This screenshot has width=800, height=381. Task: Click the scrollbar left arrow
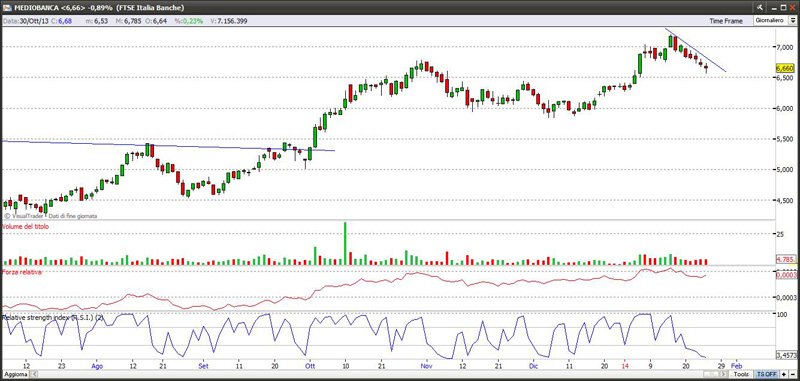(x=34, y=374)
